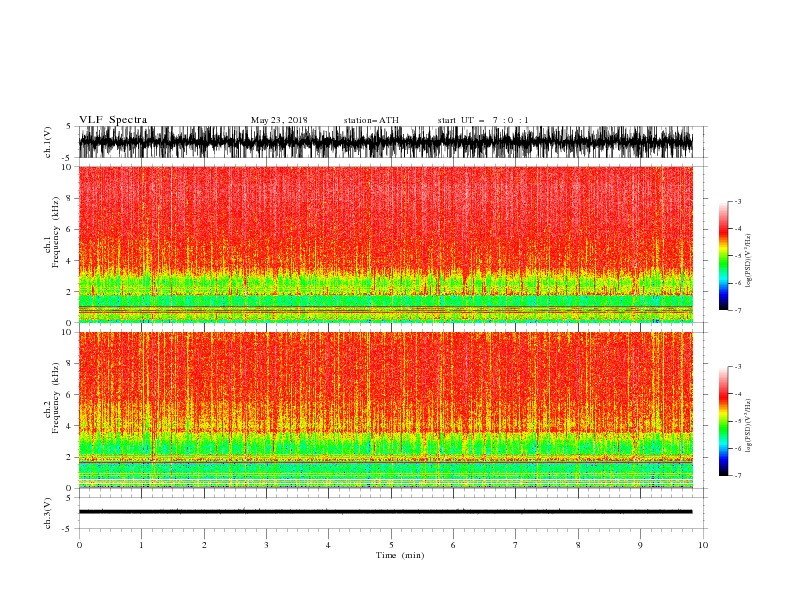Viewport: 792px width, 612px height.
Task: Select the ch.1 color bar "log(PSD)(V²/Hz)" label
Action: tap(749, 261)
